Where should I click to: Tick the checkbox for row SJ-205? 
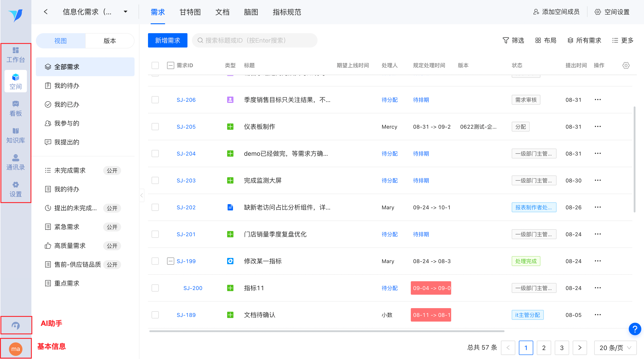tap(155, 127)
